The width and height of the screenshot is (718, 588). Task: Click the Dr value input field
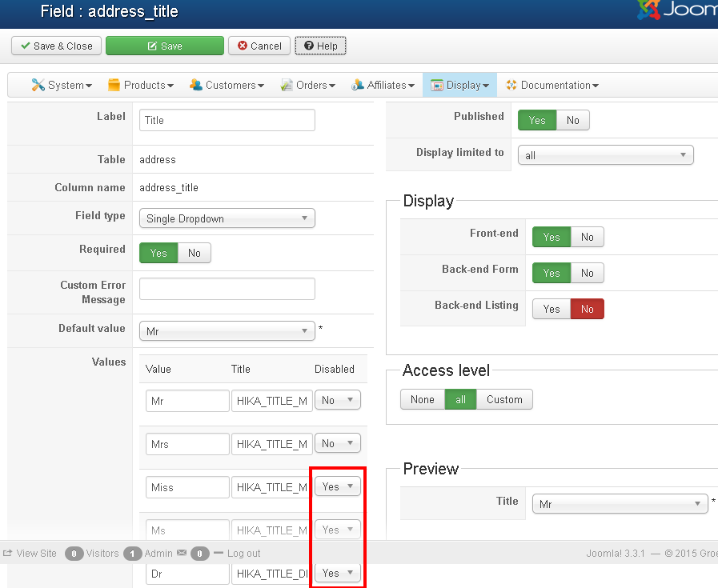[187, 574]
